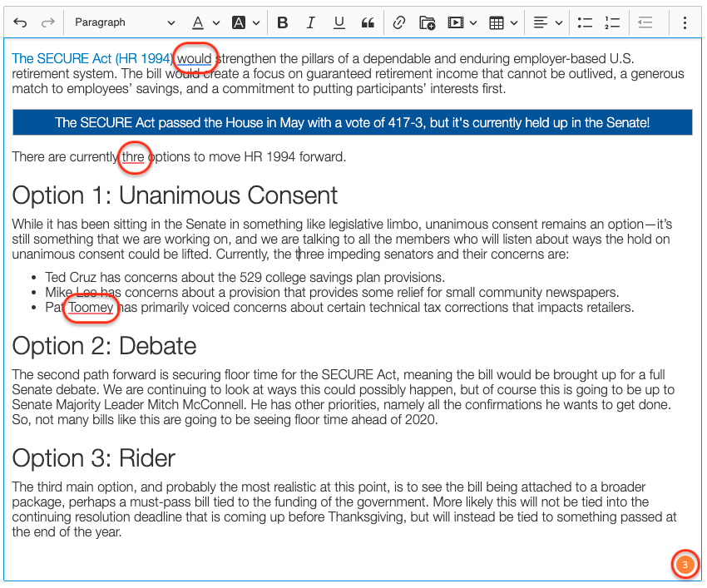The image size is (707, 588).
Task: Click the Ted Cruz bullet item
Action: [245, 277]
